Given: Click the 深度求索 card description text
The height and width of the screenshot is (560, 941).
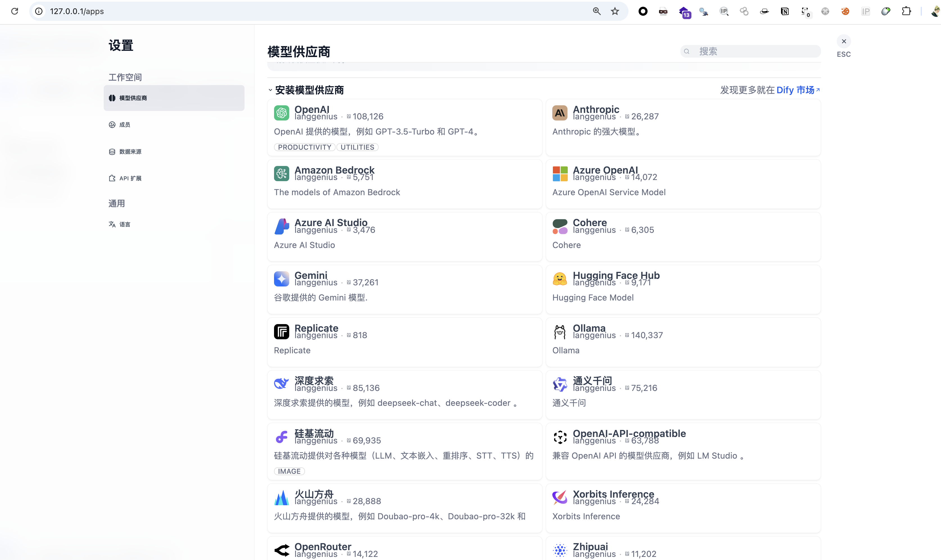Looking at the screenshot, I should (x=396, y=403).
